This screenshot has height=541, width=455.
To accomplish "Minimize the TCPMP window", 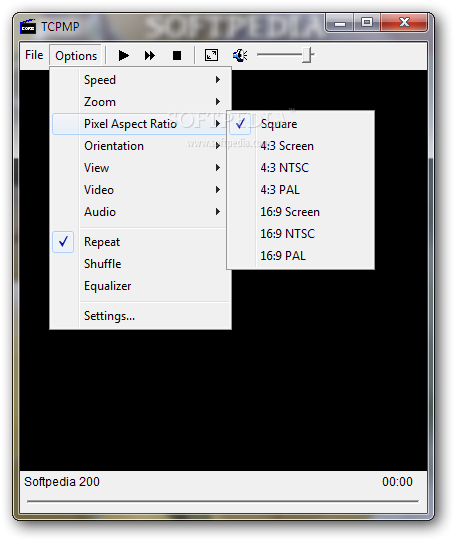I will [340, 23].
